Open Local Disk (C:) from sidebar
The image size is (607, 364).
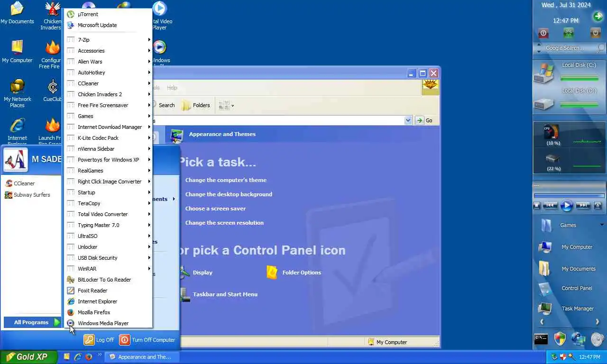click(x=570, y=72)
